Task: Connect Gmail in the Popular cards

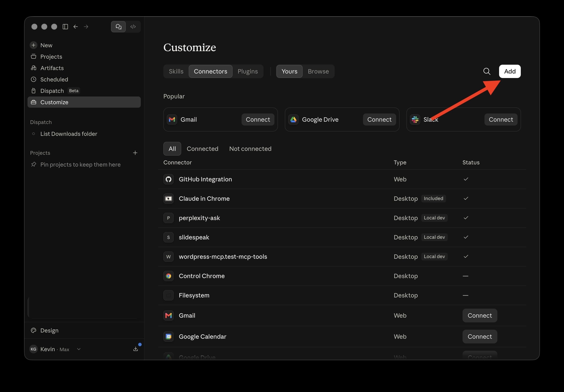Action: tap(258, 120)
